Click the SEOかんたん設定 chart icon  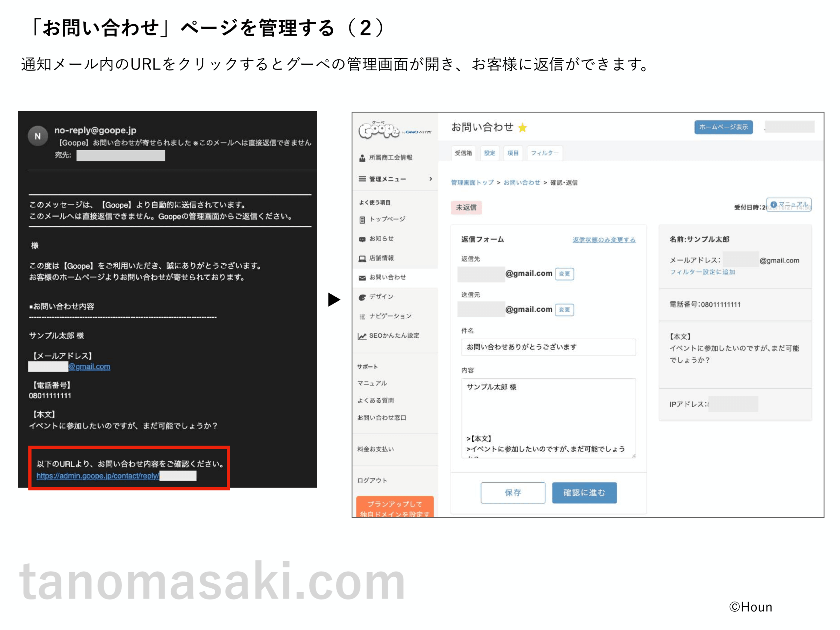coord(362,336)
